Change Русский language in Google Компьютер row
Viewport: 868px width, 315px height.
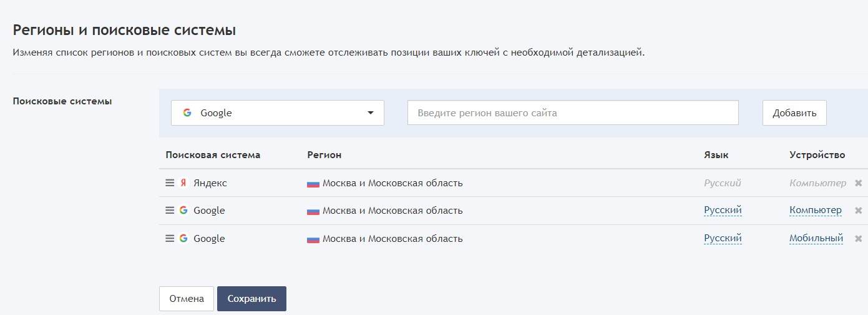click(x=723, y=211)
